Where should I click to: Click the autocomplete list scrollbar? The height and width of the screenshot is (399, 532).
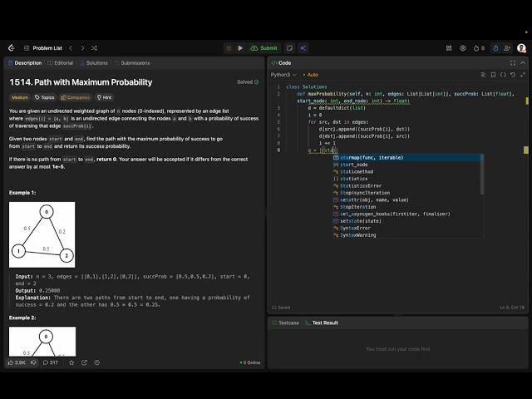click(482, 175)
